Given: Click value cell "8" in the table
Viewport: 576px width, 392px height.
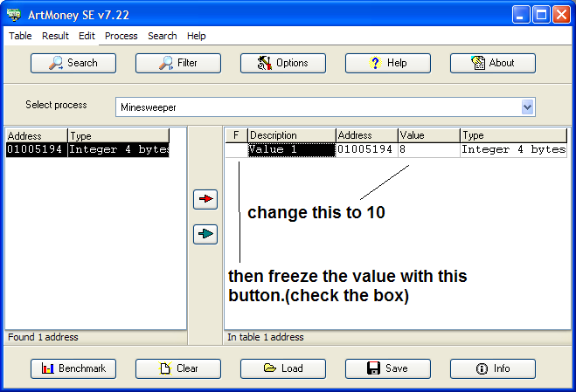Looking at the screenshot, I should click(x=429, y=150).
